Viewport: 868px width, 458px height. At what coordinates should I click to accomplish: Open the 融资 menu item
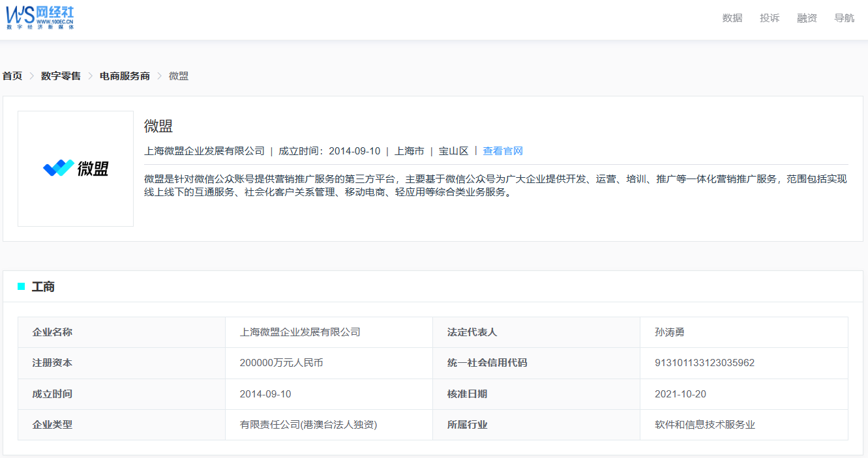click(x=807, y=18)
